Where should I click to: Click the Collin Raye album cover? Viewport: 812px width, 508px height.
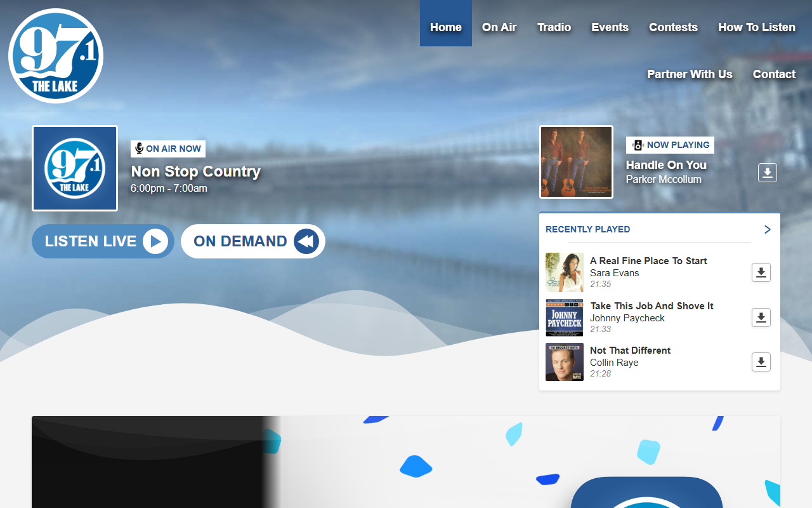(565, 362)
